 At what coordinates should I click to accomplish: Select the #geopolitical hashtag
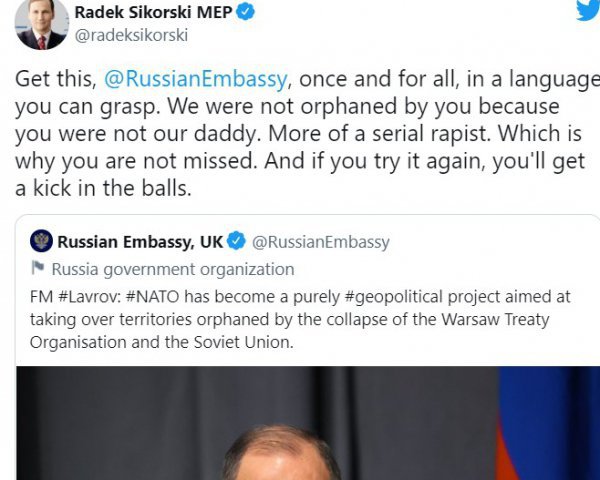pyautogui.click(x=389, y=298)
